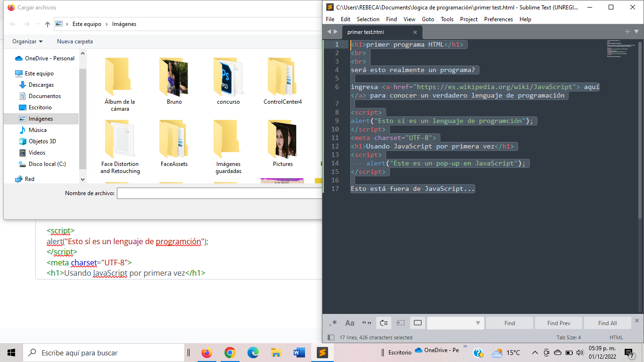Select the FaceAssets folder
The image size is (644, 362).
[174, 143]
